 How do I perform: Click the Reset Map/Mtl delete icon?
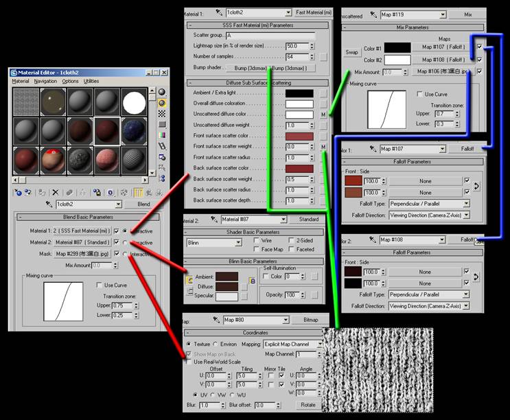pyautogui.click(x=56, y=194)
